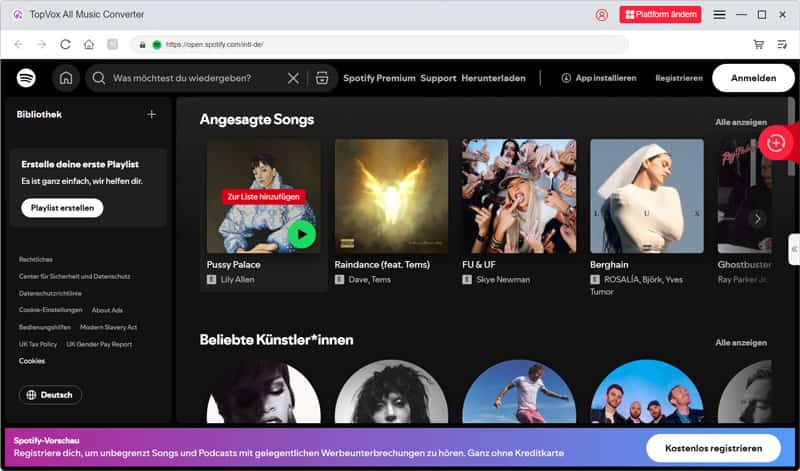Go to Spotify home via house icon
Screen dimensions: 800x471
pyautogui.click(x=66, y=78)
